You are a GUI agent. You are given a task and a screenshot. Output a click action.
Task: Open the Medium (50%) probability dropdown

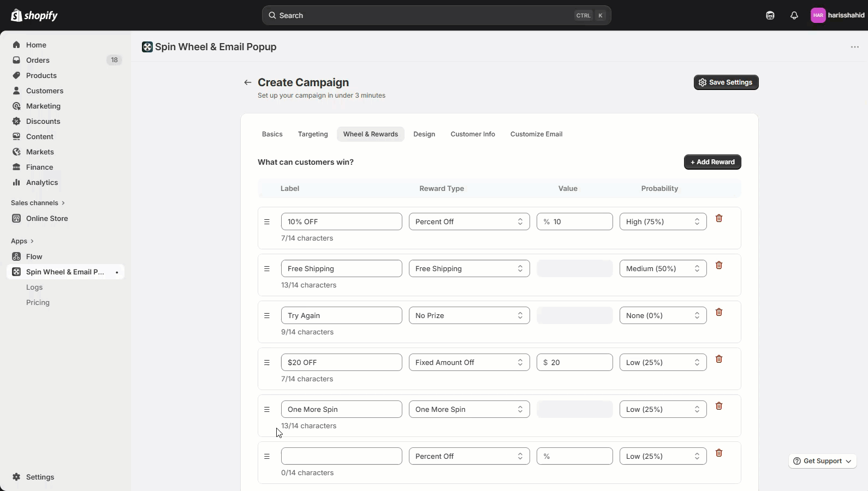tap(663, 268)
